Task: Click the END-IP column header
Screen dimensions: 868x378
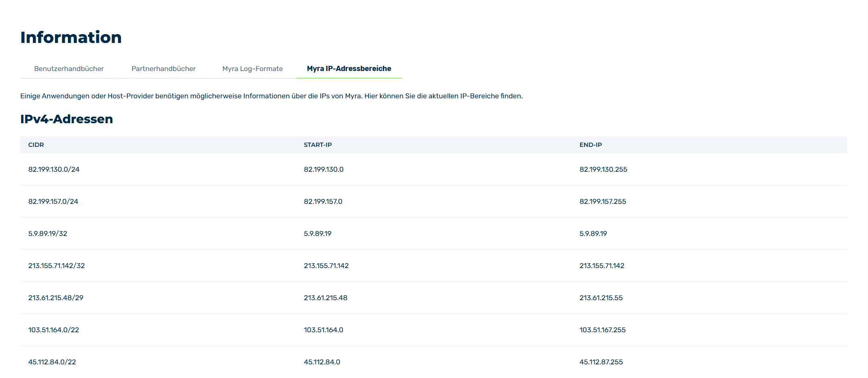Action: (591, 145)
